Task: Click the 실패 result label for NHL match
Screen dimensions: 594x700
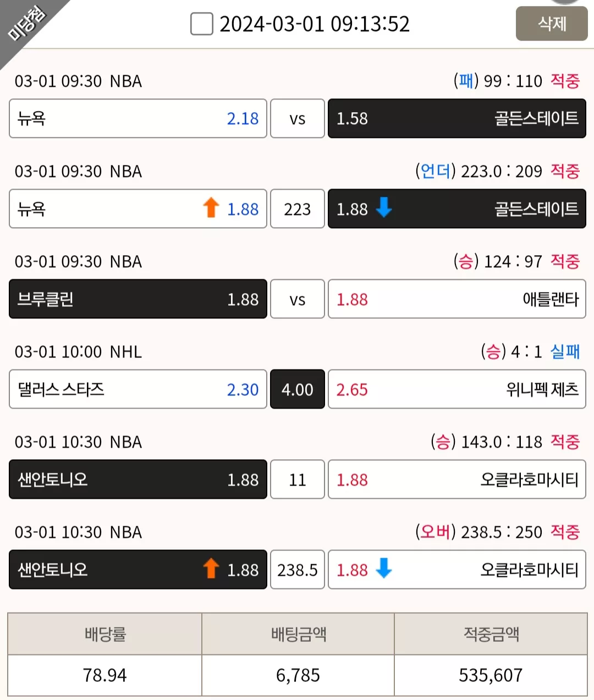Action: point(565,351)
